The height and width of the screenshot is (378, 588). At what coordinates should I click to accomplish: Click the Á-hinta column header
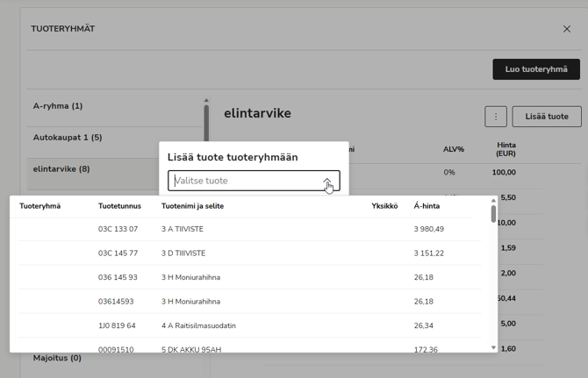427,206
